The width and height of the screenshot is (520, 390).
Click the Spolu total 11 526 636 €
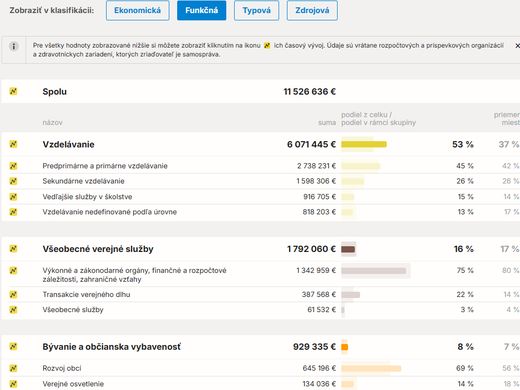pyautogui.click(x=310, y=91)
